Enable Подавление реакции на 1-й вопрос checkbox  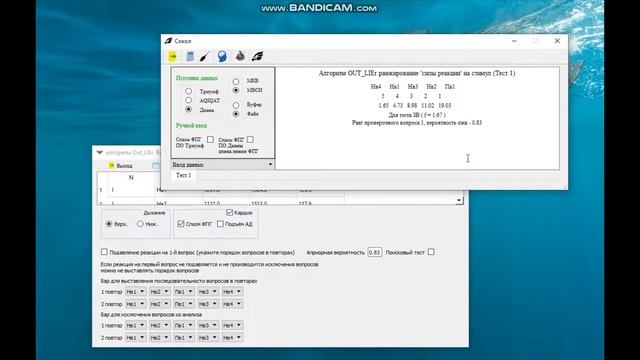[104, 252]
